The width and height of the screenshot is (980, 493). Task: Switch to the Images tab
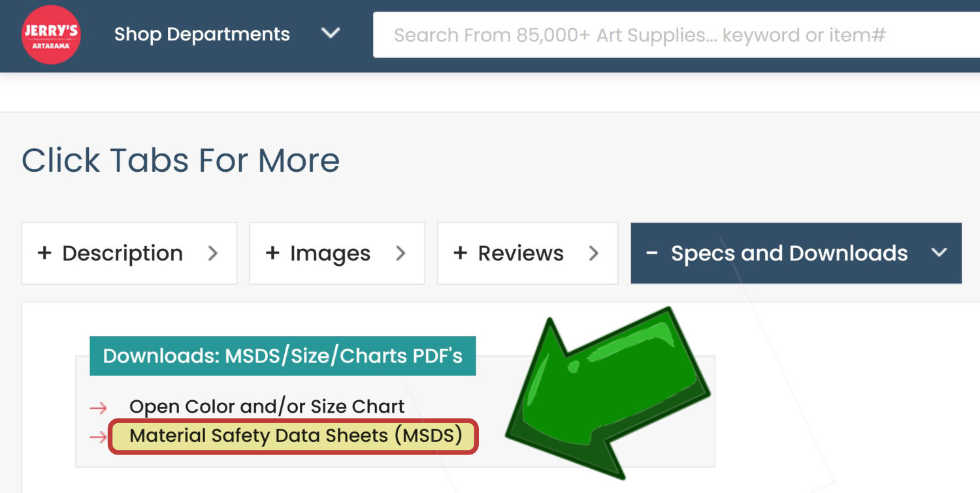coord(330,253)
